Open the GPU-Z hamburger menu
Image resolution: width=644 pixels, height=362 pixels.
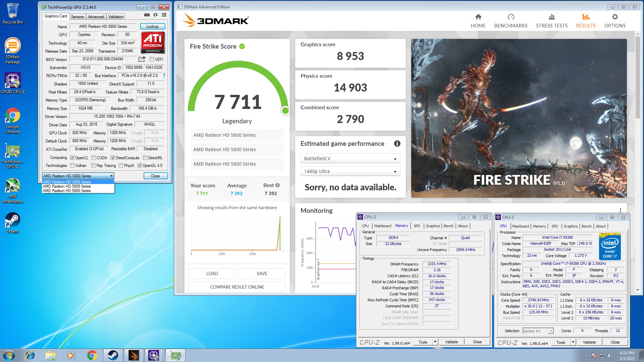click(164, 15)
